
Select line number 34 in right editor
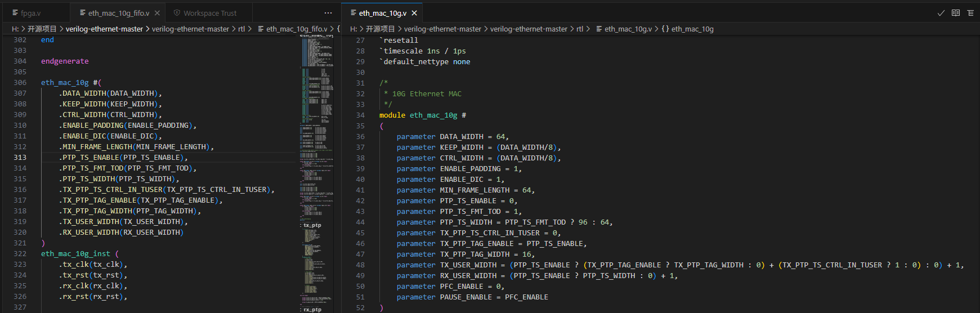point(360,115)
